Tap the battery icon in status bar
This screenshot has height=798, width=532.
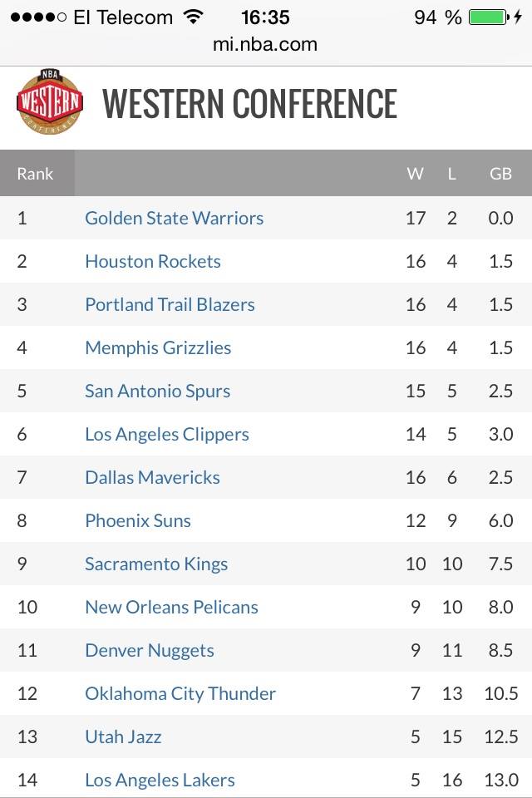point(488,17)
